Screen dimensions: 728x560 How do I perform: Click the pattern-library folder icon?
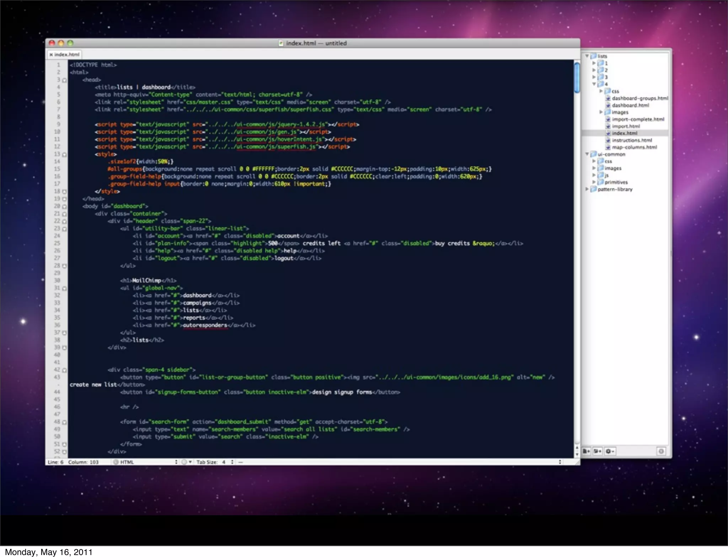[593, 189]
